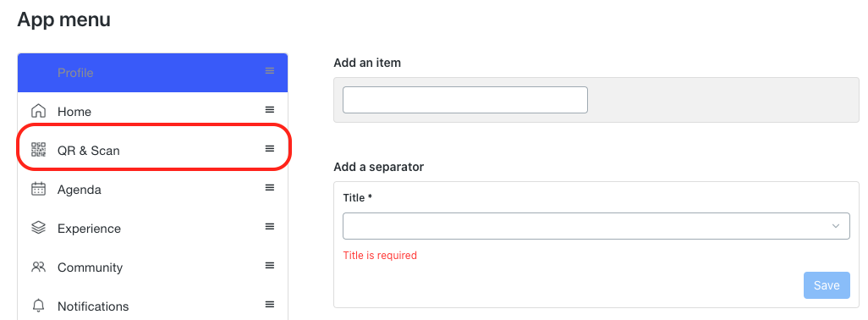
Task: Click the QR & Scan reorder handle
Action: (x=270, y=148)
